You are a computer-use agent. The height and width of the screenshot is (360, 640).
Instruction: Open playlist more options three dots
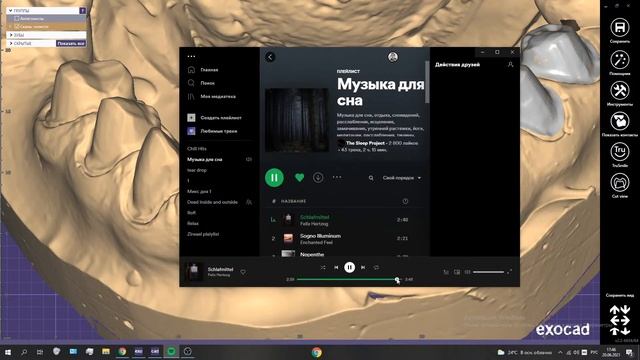(x=337, y=177)
